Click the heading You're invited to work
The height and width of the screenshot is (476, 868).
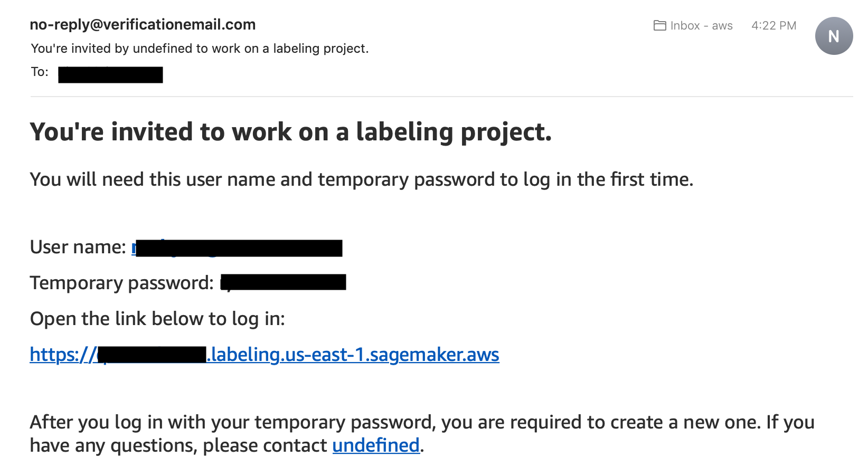tap(291, 132)
